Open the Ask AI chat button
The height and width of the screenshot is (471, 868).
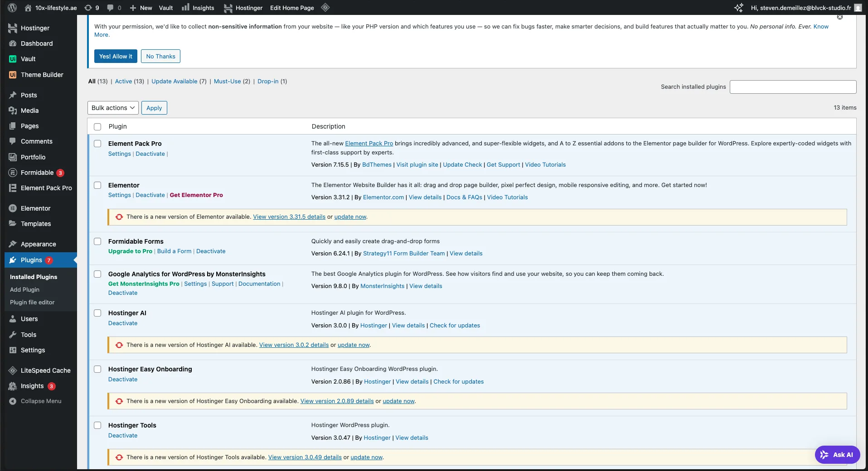click(837, 455)
